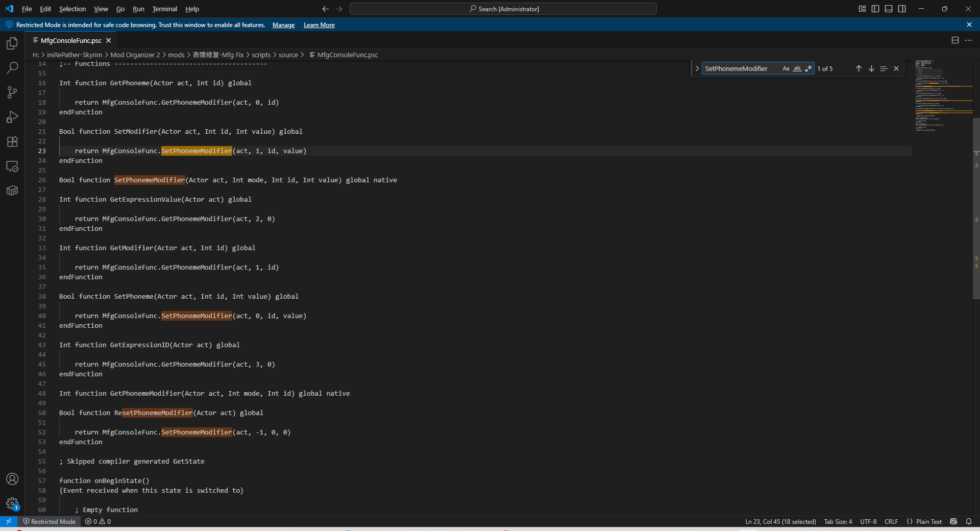The image size is (980, 531).
Task: Open notifications bell in status bar
Action: [x=969, y=521]
